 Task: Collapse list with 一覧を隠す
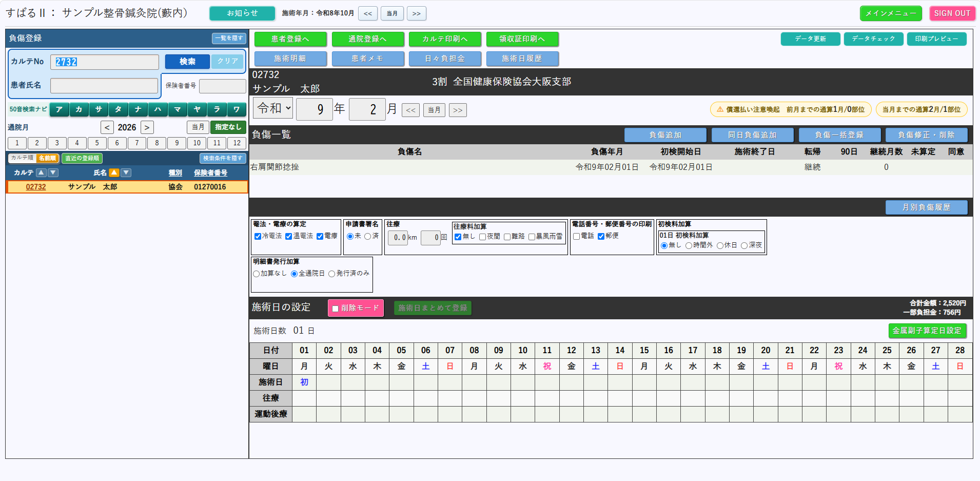229,39
